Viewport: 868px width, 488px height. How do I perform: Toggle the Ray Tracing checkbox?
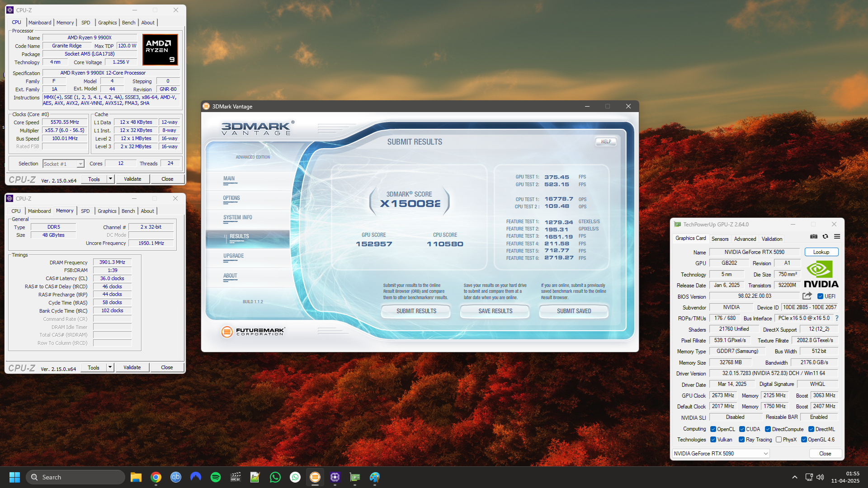click(741, 440)
